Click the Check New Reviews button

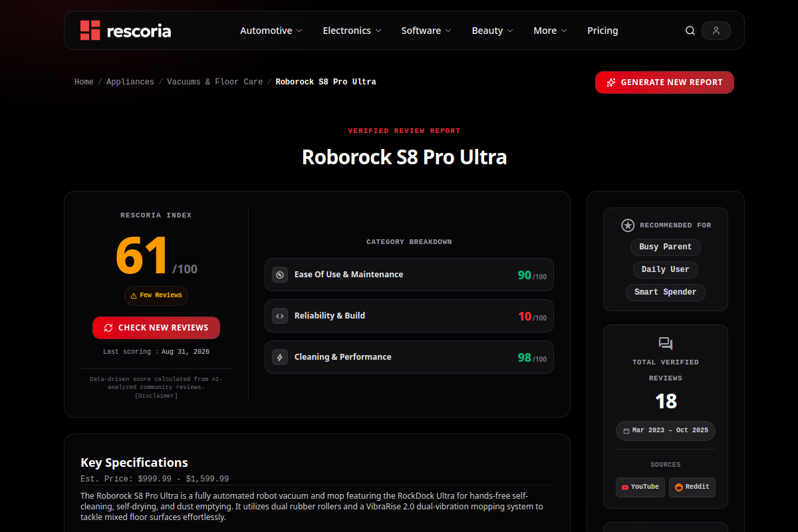pos(156,328)
